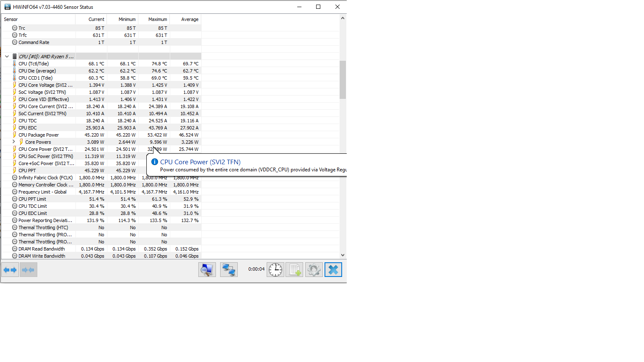Viewport: 644px width, 362px height.
Task: Click thermometer icon of CPU (Tctl/Tdie)
Action: [14, 64]
